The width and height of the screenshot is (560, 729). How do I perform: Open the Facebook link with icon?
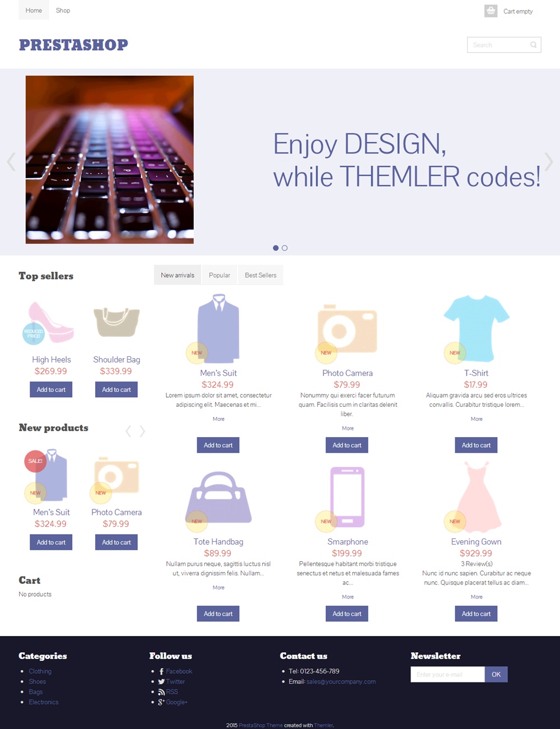pos(175,671)
